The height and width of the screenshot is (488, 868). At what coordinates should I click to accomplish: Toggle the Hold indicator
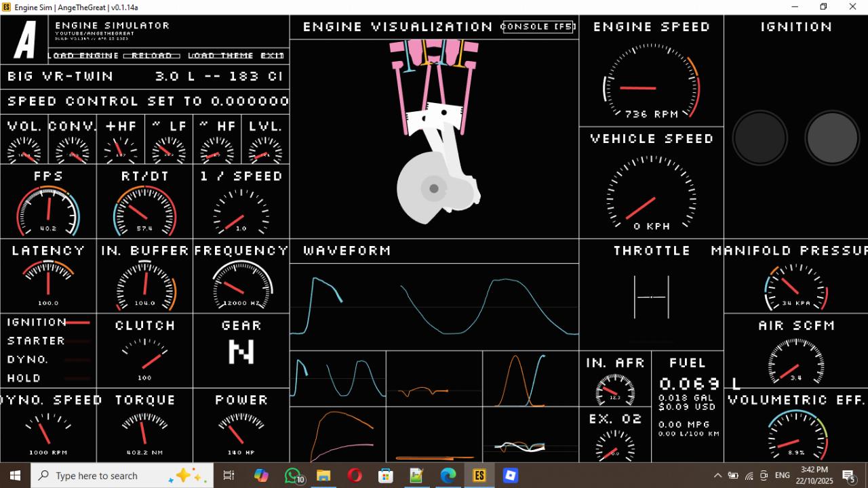pyautogui.click(x=77, y=378)
